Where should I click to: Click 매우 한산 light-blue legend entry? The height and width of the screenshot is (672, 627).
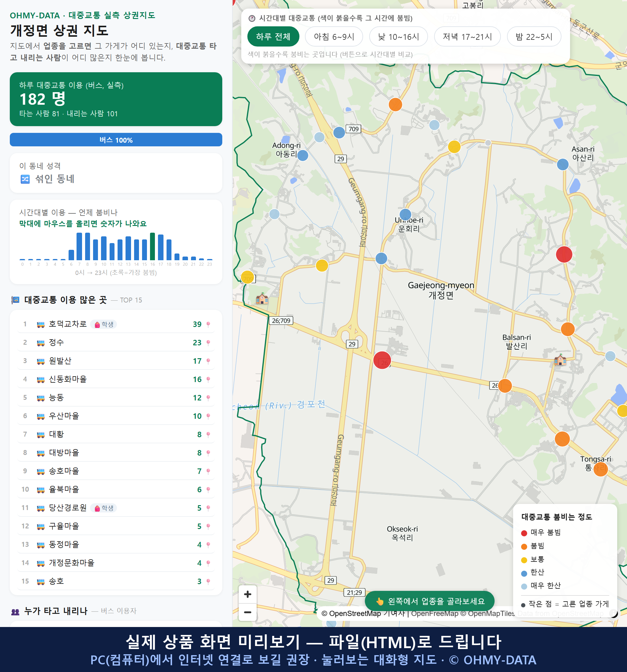541,586
